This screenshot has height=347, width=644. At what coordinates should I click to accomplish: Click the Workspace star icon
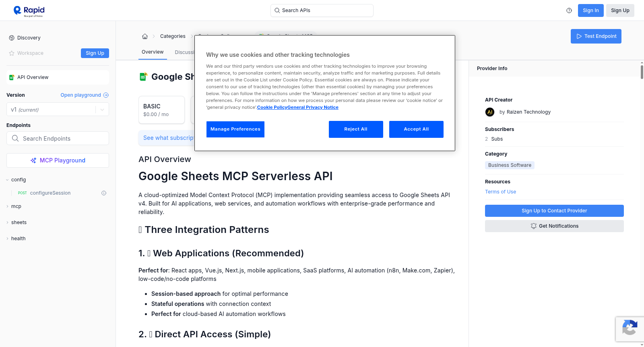click(12, 53)
